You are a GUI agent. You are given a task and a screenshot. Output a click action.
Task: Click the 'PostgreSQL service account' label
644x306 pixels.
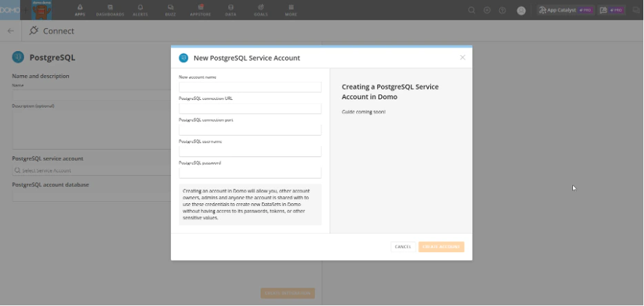[48, 159]
